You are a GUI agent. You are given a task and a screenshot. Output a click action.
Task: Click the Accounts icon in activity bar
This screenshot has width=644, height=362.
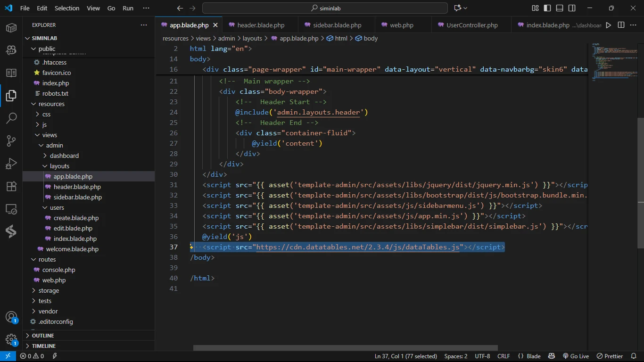(11, 317)
